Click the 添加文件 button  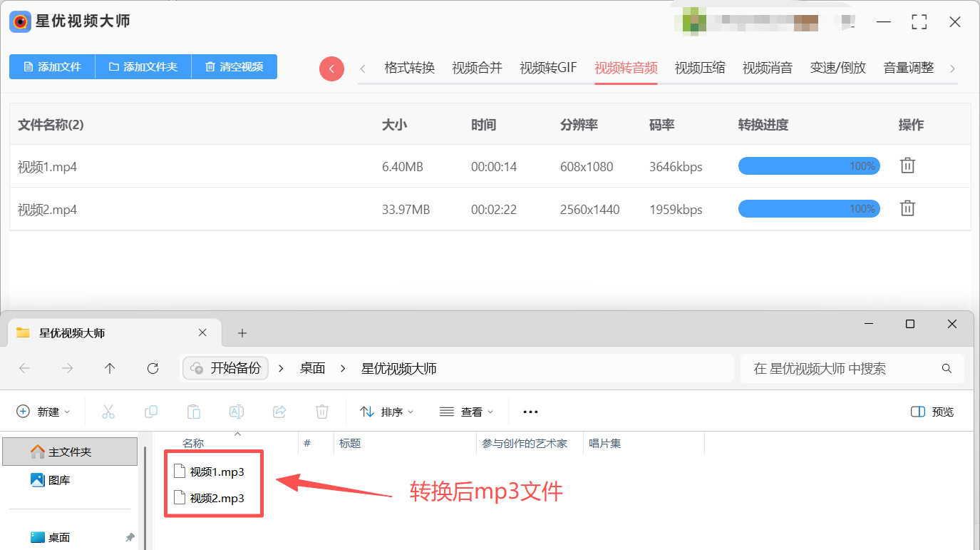(x=52, y=66)
